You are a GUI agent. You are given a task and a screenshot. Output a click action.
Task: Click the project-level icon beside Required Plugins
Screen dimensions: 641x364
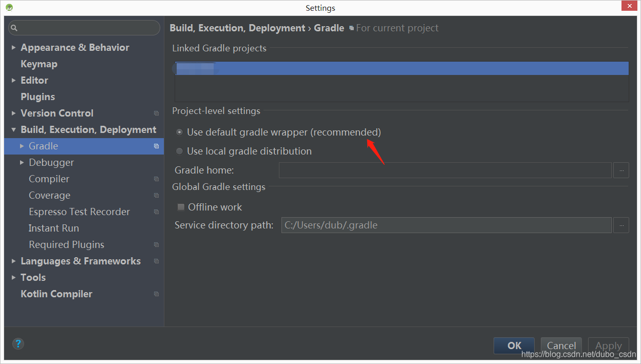coord(156,245)
